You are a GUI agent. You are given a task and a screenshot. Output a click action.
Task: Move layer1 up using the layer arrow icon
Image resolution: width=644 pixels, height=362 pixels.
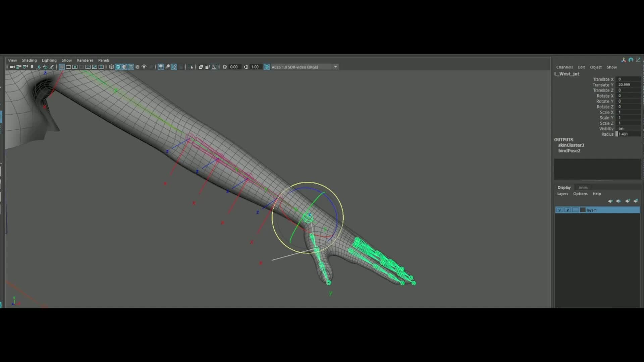[x=610, y=201]
